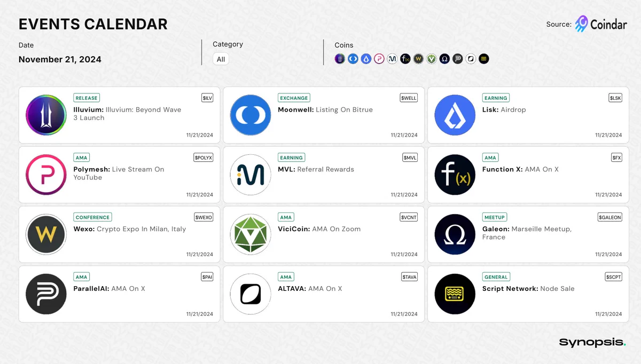Click the $WELL ticker badge
This screenshot has height=364, width=641.
point(409,98)
